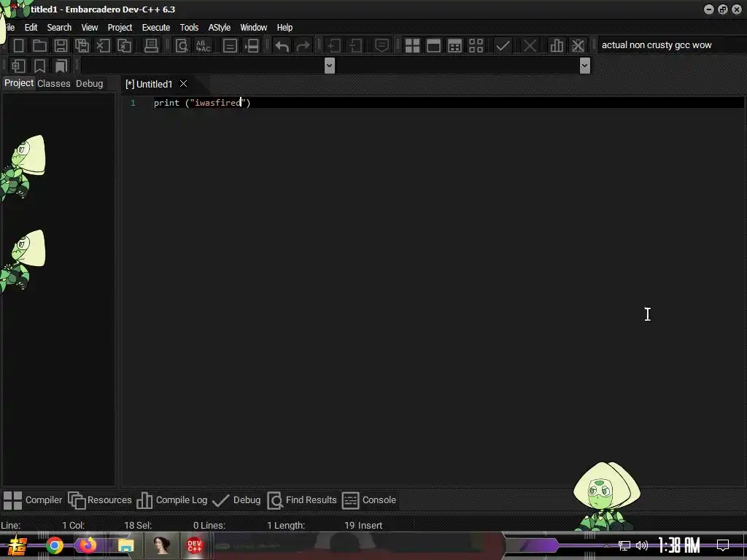This screenshot has width=747, height=560.
Task: Click the Compile & Run icon
Action: (x=454, y=46)
